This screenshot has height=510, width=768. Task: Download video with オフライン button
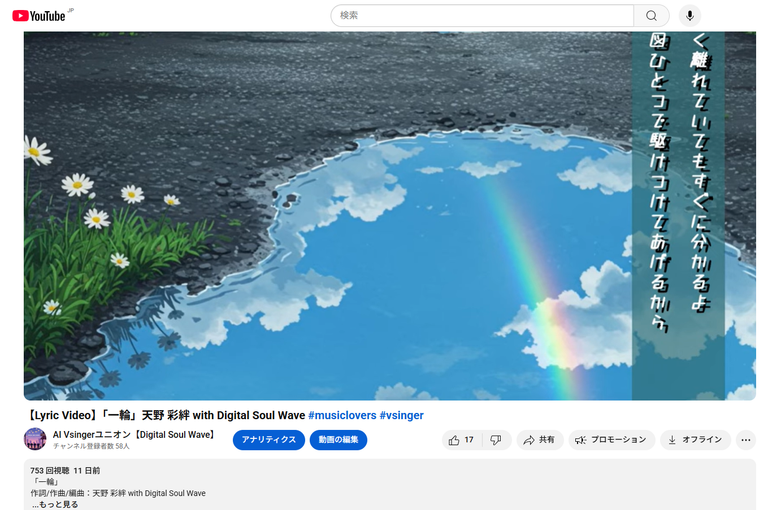pyautogui.click(x=695, y=440)
